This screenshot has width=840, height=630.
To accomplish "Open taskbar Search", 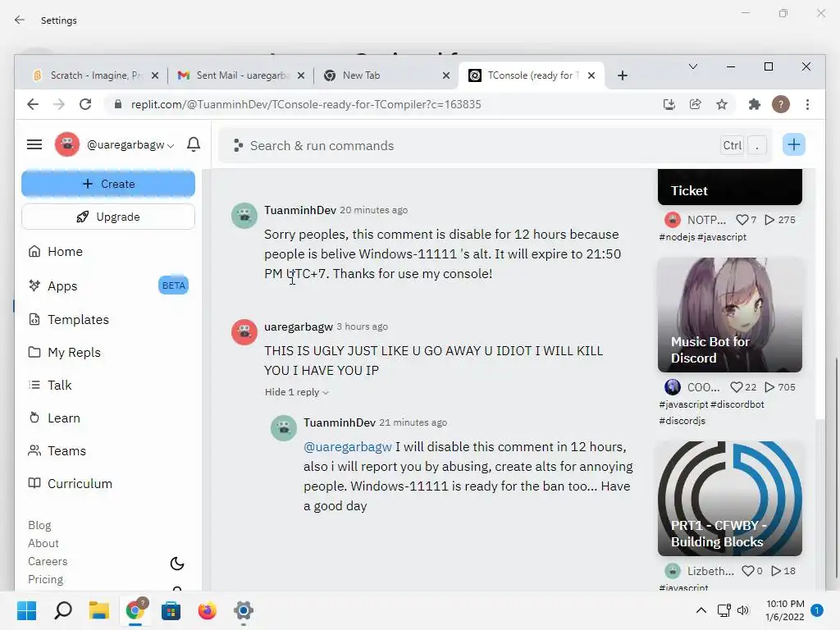I will pos(63,610).
